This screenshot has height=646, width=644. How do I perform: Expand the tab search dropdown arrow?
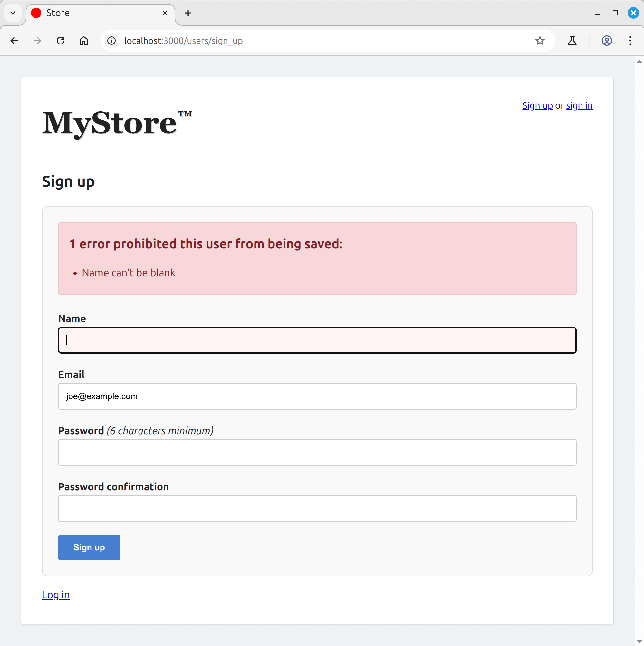click(13, 13)
